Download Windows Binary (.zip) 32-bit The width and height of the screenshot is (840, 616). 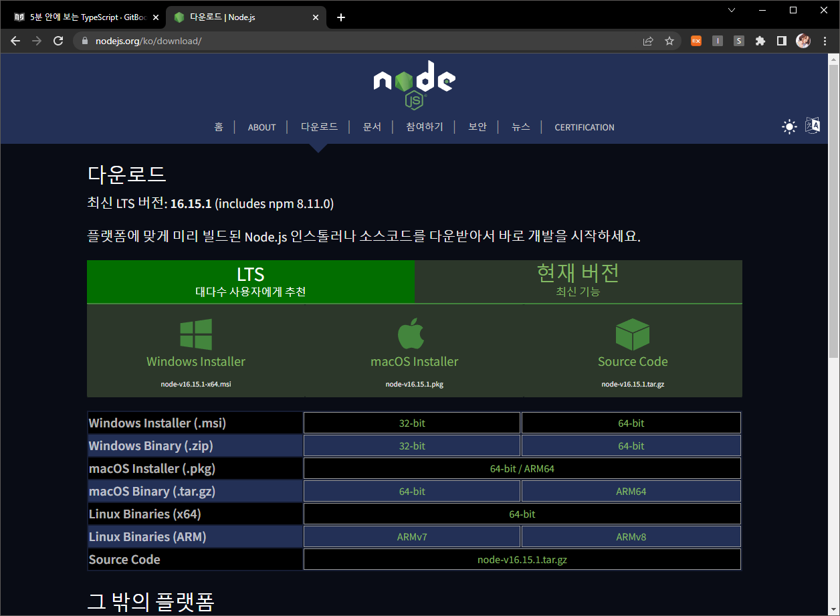412,446
